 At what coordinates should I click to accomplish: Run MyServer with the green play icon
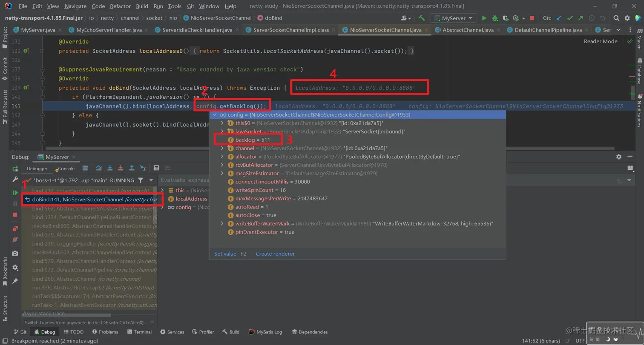(484, 18)
